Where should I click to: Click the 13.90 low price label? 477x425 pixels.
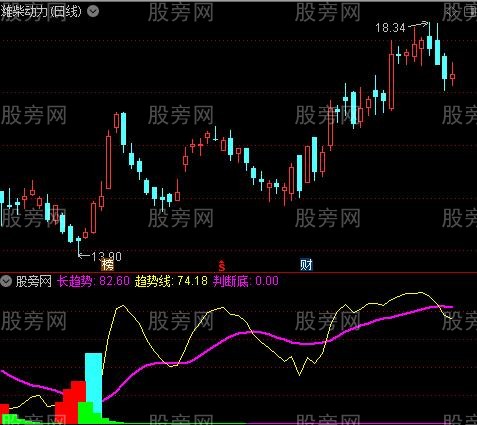click(x=106, y=256)
